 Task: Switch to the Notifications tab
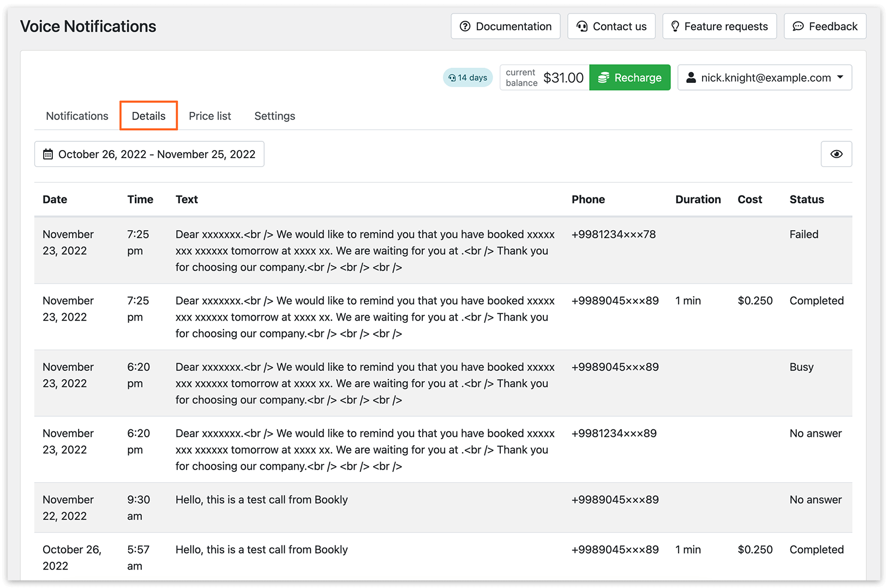coord(77,116)
